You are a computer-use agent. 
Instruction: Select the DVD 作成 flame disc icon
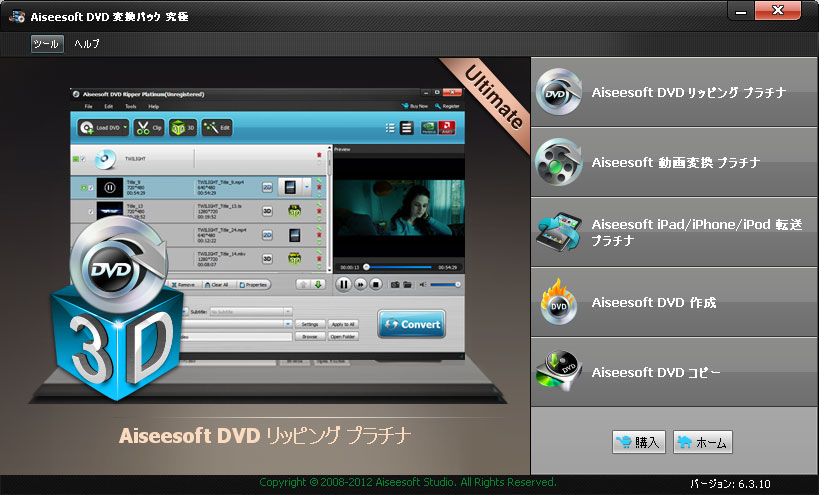tap(557, 302)
